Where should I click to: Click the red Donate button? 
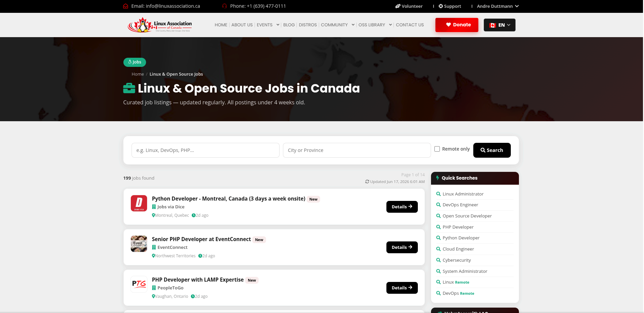pyautogui.click(x=457, y=25)
